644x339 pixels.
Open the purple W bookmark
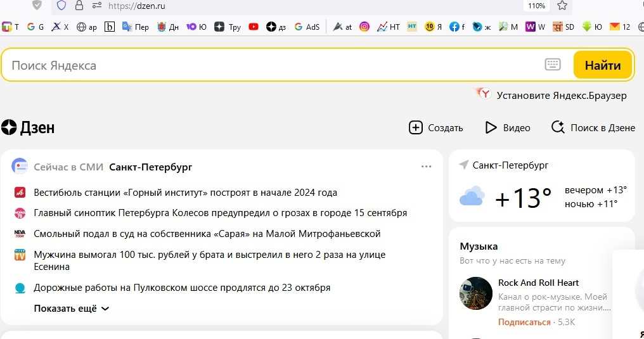click(535, 27)
